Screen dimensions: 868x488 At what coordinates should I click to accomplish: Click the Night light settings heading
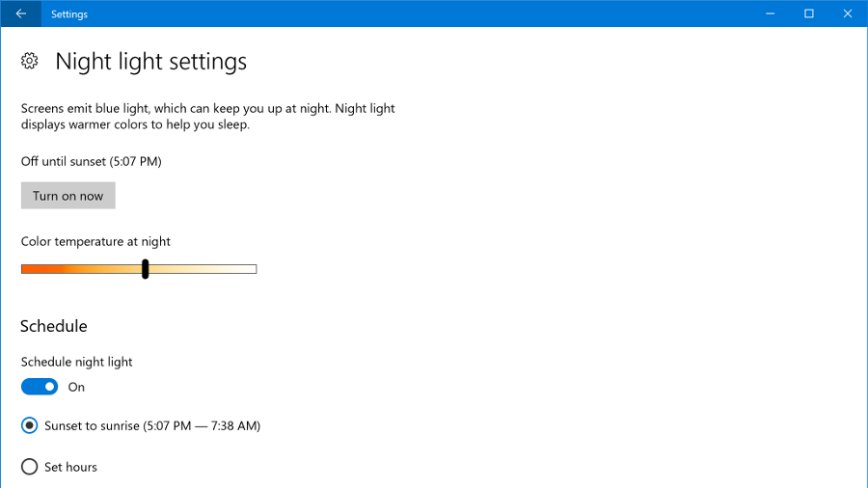(151, 62)
